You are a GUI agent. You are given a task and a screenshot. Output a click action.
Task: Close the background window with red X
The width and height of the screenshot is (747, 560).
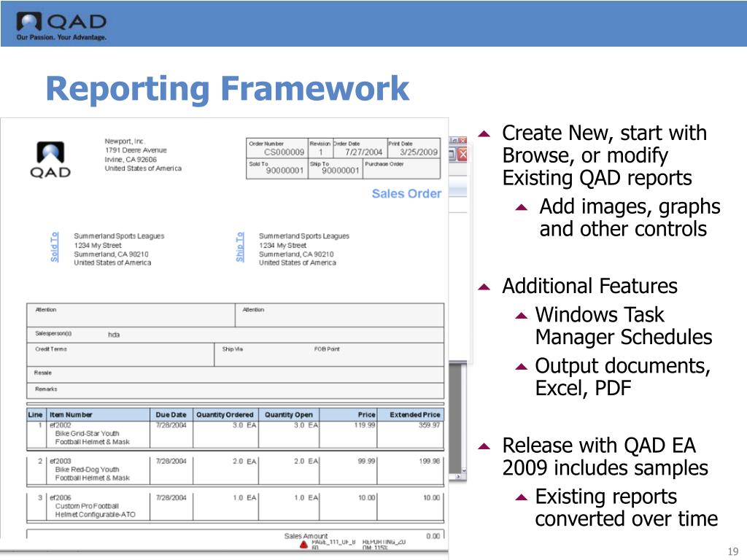tap(462, 155)
